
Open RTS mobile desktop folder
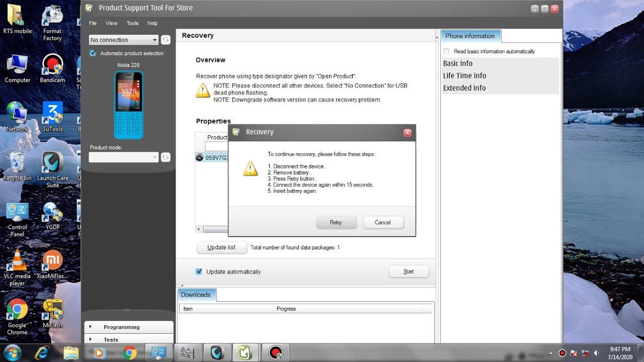coord(17,20)
